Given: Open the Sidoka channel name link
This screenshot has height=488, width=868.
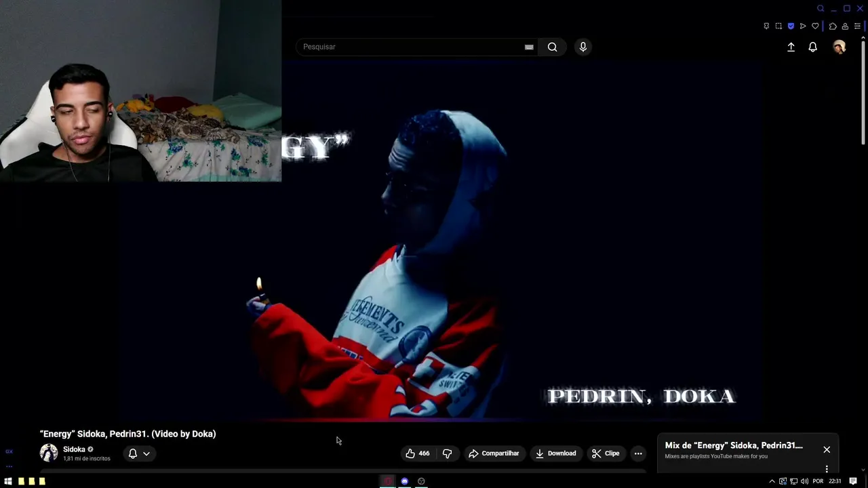Looking at the screenshot, I should [x=74, y=449].
